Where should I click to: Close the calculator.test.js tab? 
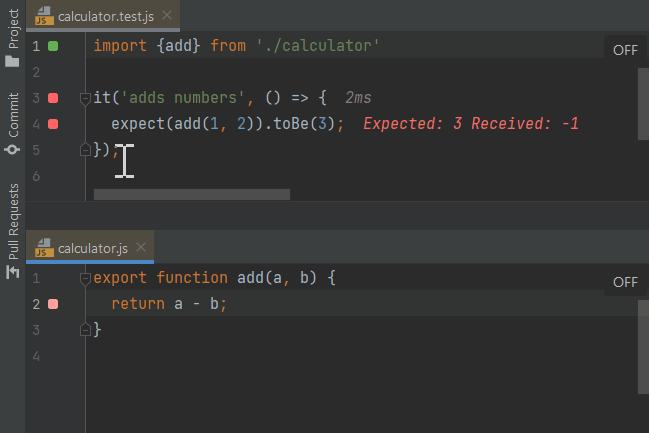point(166,16)
